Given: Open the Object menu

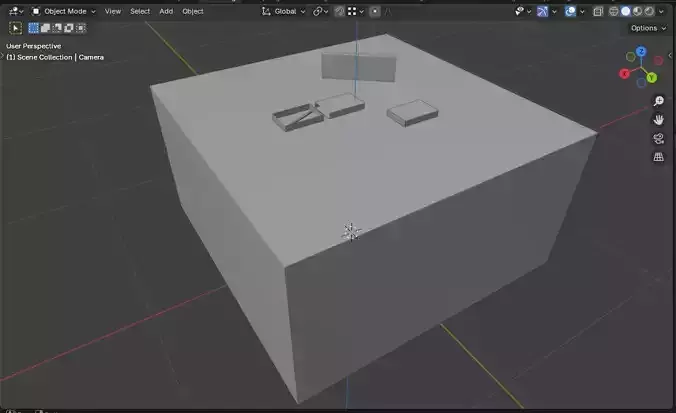Looking at the screenshot, I should 193,11.
